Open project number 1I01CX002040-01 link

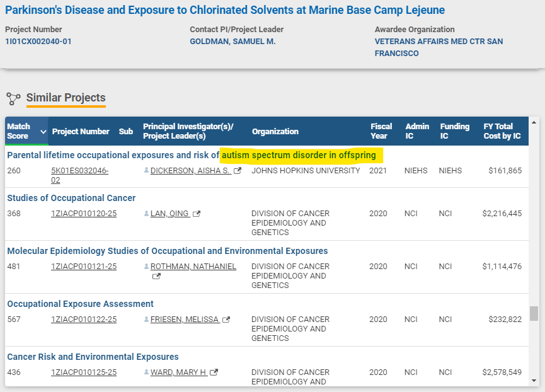coord(38,42)
